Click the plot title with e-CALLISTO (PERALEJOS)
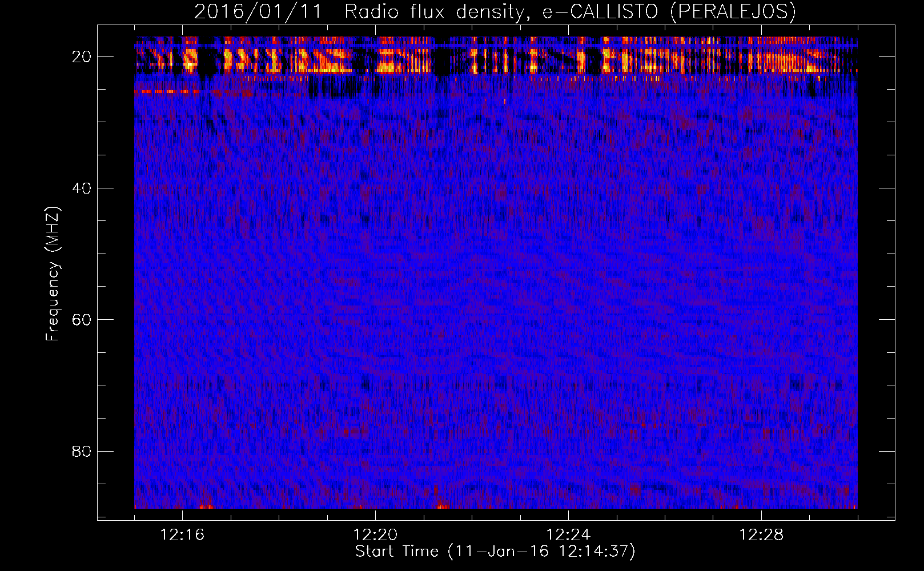 (x=495, y=11)
